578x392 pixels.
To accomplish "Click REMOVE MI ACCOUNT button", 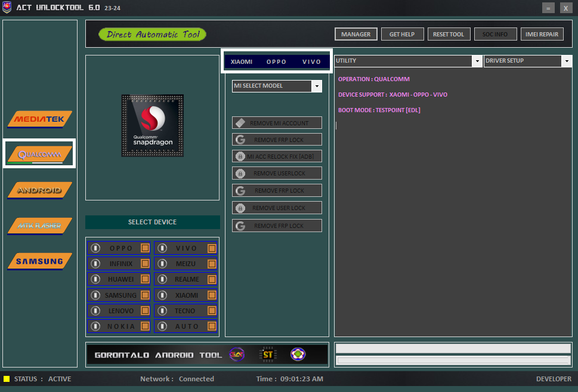I will (x=277, y=123).
